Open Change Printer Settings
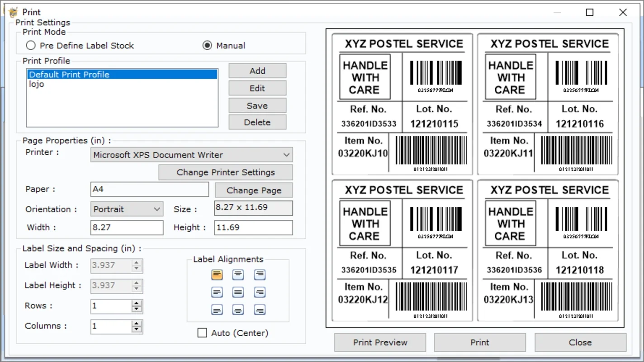Image resolution: width=644 pixels, height=362 pixels. pyautogui.click(x=226, y=172)
